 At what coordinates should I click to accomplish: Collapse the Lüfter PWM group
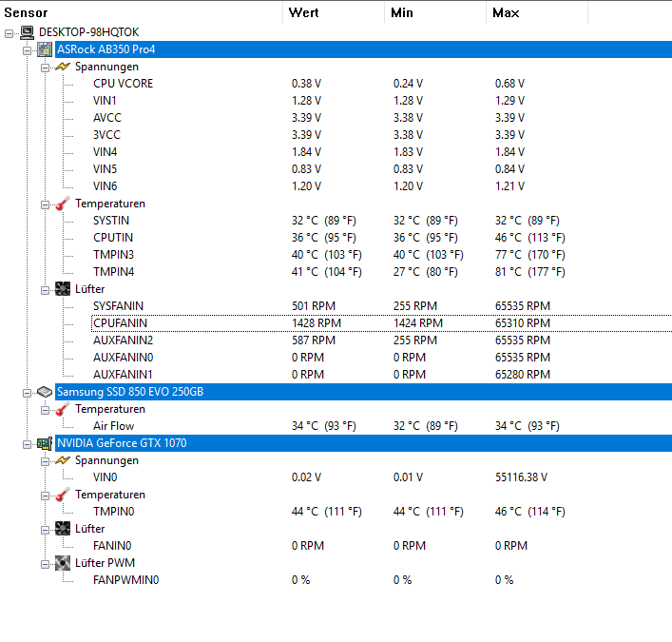tap(45, 564)
